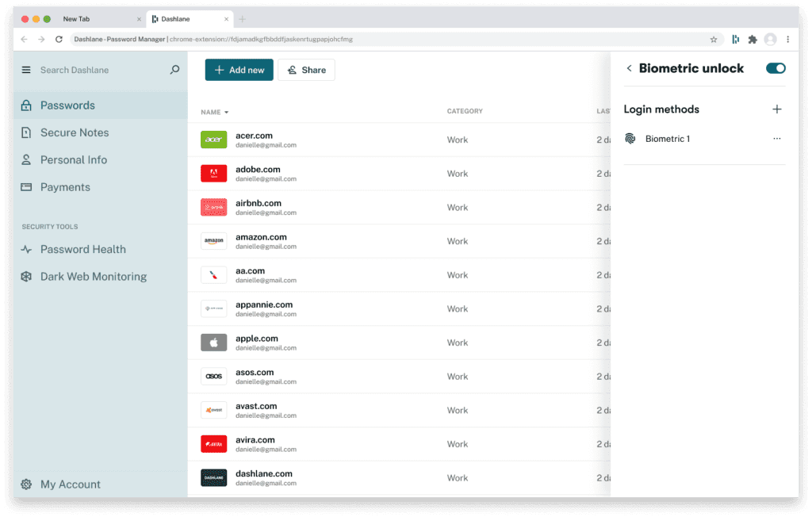The height and width of the screenshot is (517, 812).
Task: Click the Login methods heading
Action: coord(661,109)
